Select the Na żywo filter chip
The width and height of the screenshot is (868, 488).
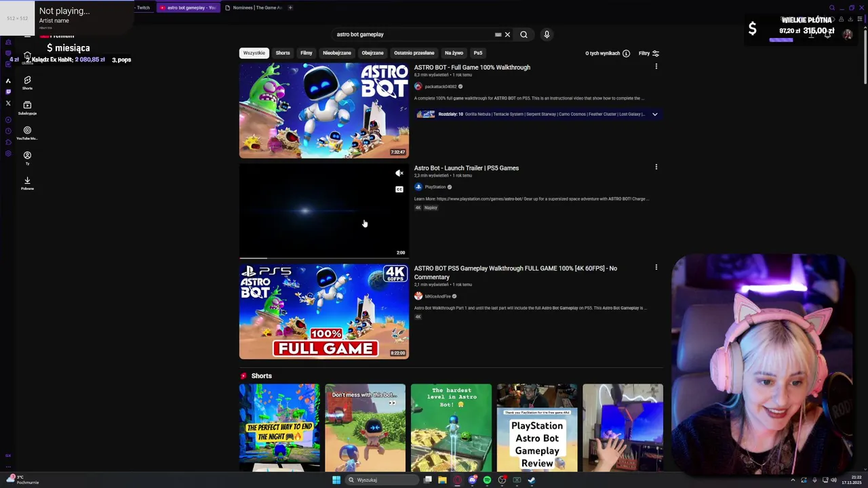[454, 53]
